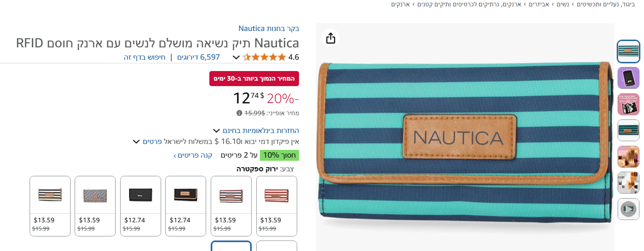Select the first teal striped image thumbnail
644x251 pixels.
point(629,51)
